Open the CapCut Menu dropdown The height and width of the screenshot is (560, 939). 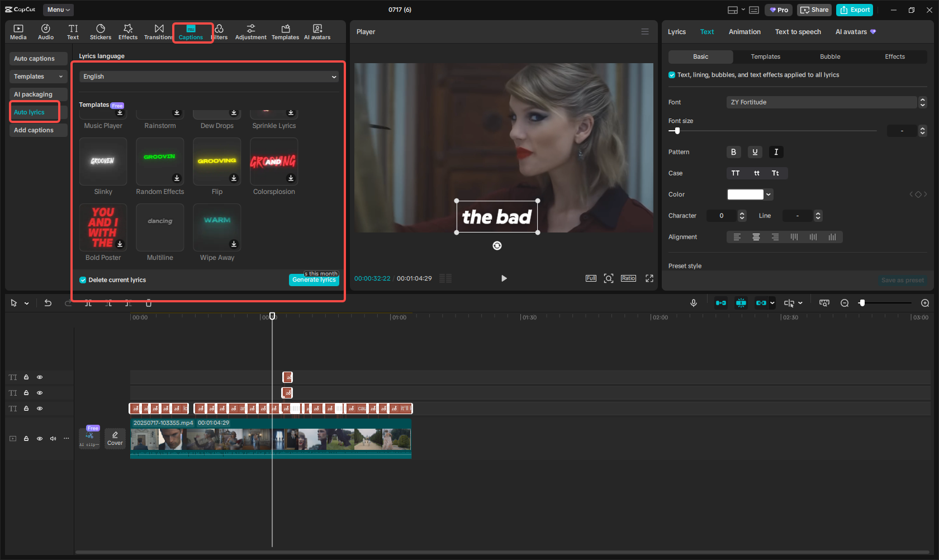(58, 10)
